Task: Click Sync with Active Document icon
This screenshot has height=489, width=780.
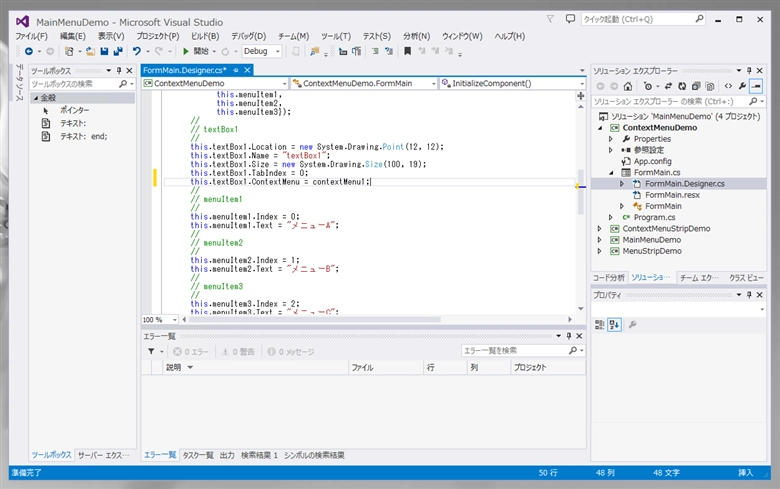Action: coord(668,86)
